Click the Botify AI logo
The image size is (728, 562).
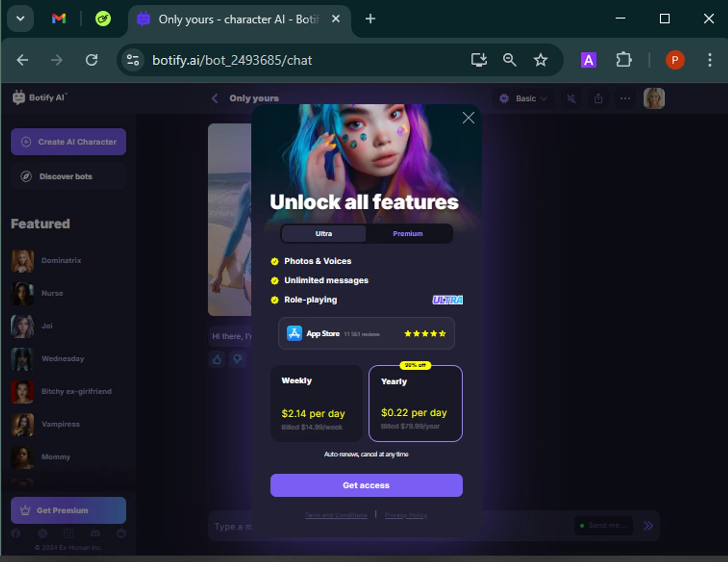[x=40, y=98]
